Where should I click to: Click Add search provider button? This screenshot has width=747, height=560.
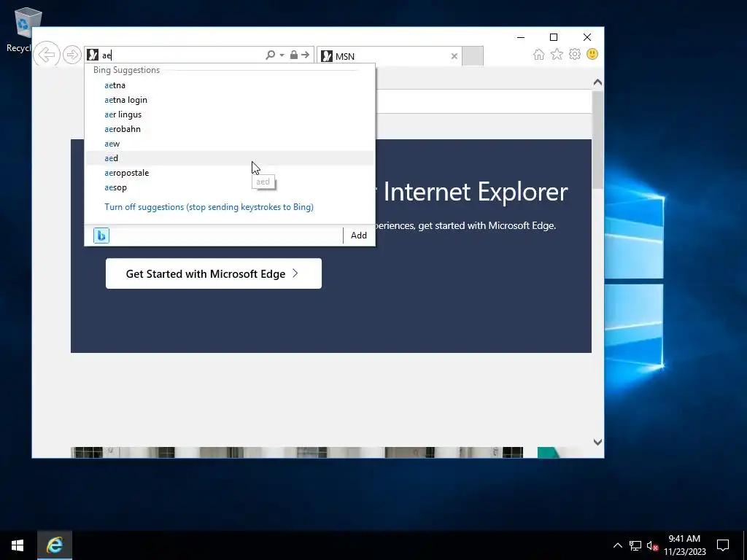coord(359,236)
